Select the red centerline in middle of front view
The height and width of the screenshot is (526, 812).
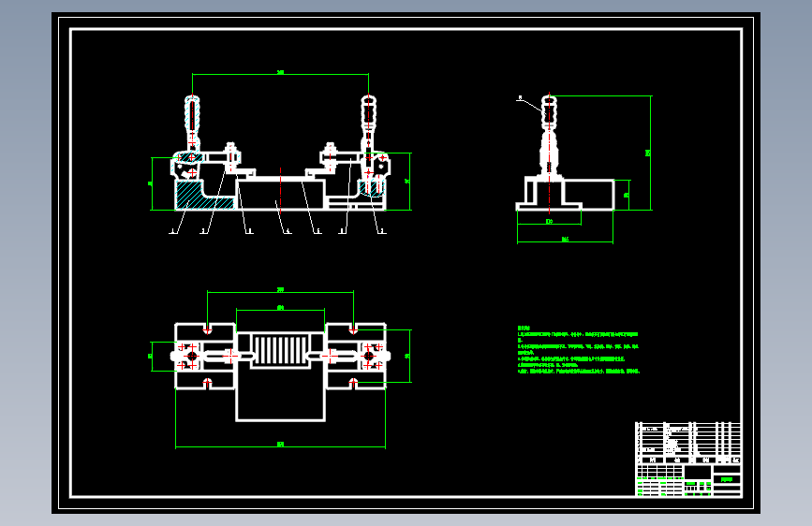(x=280, y=189)
